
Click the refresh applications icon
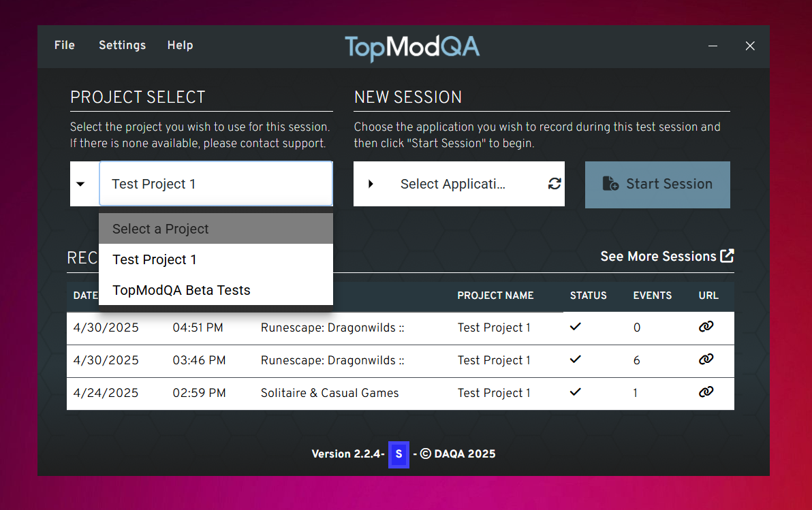(x=555, y=184)
